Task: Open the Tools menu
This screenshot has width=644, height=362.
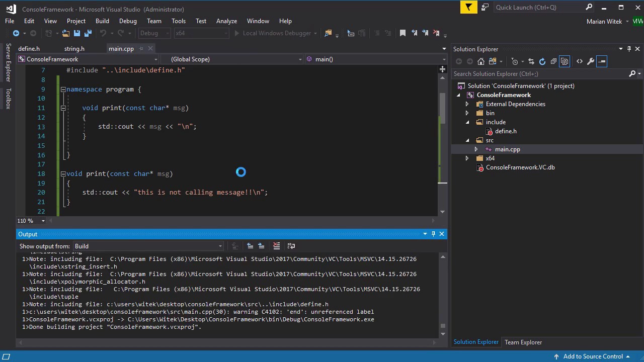Action: [x=179, y=21]
